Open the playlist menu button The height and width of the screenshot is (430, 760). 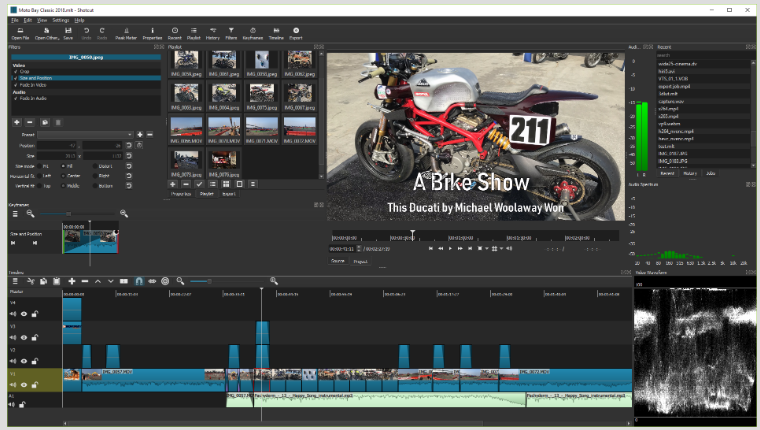coord(253,184)
